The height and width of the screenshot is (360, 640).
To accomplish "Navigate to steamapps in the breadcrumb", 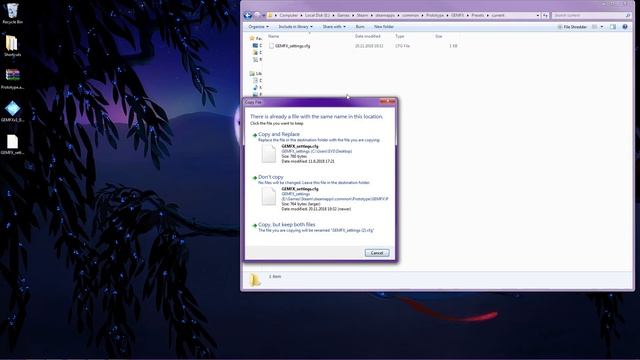I will pyautogui.click(x=385, y=16).
